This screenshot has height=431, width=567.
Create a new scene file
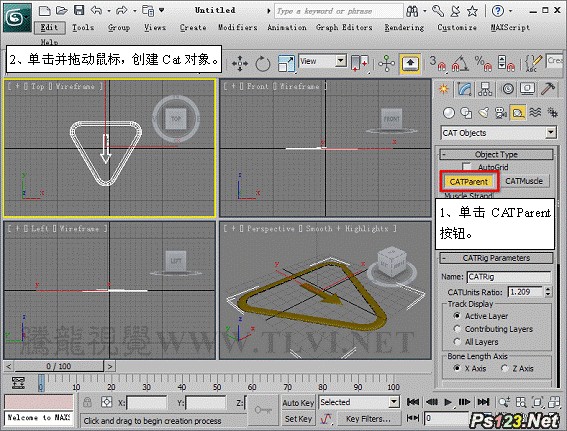(44, 11)
